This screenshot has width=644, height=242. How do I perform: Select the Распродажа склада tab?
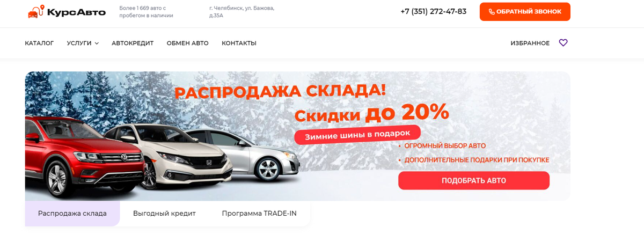coord(72,214)
